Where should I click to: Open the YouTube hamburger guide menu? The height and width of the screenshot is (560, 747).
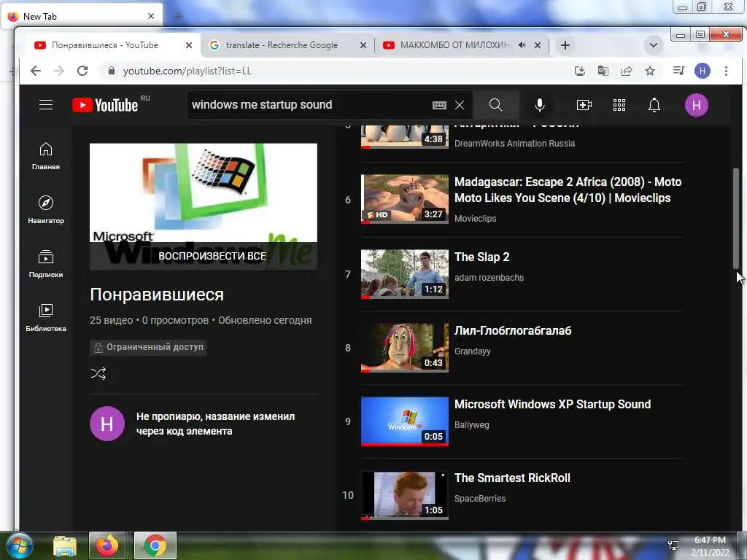[46, 105]
